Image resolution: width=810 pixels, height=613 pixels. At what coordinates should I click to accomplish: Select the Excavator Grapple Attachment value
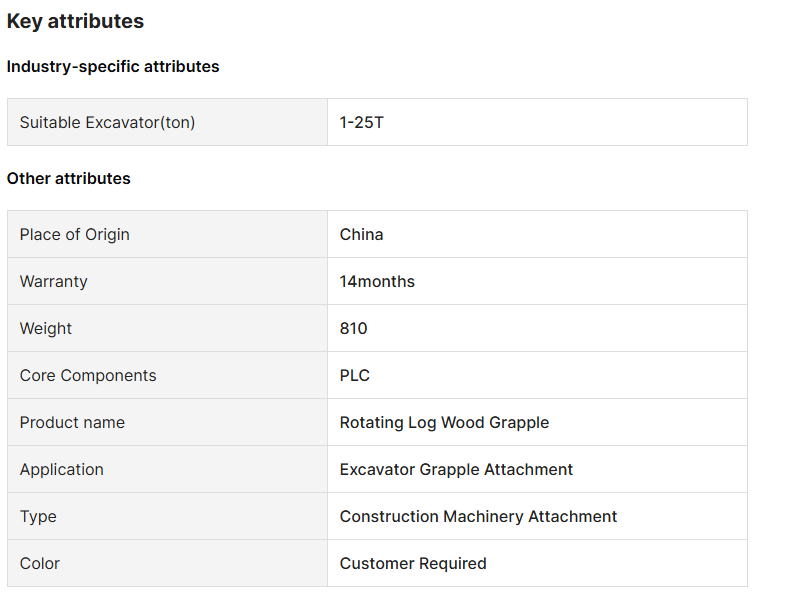coord(456,470)
